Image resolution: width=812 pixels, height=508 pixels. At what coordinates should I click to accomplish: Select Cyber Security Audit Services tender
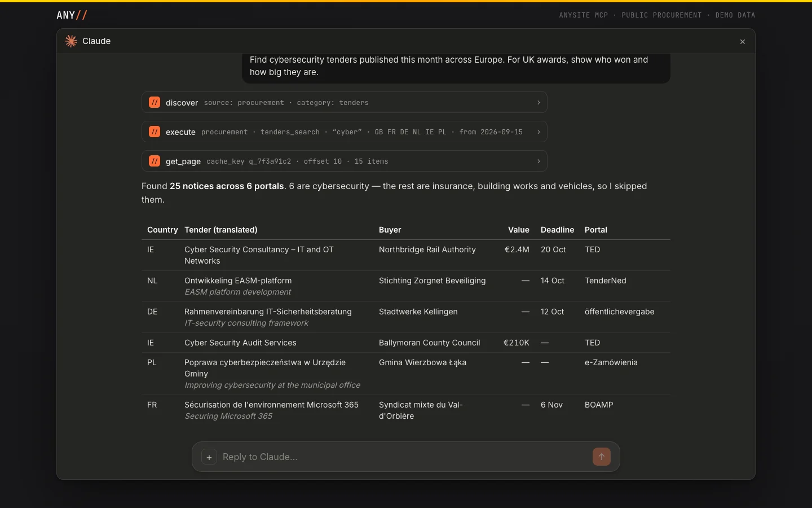click(240, 343)
